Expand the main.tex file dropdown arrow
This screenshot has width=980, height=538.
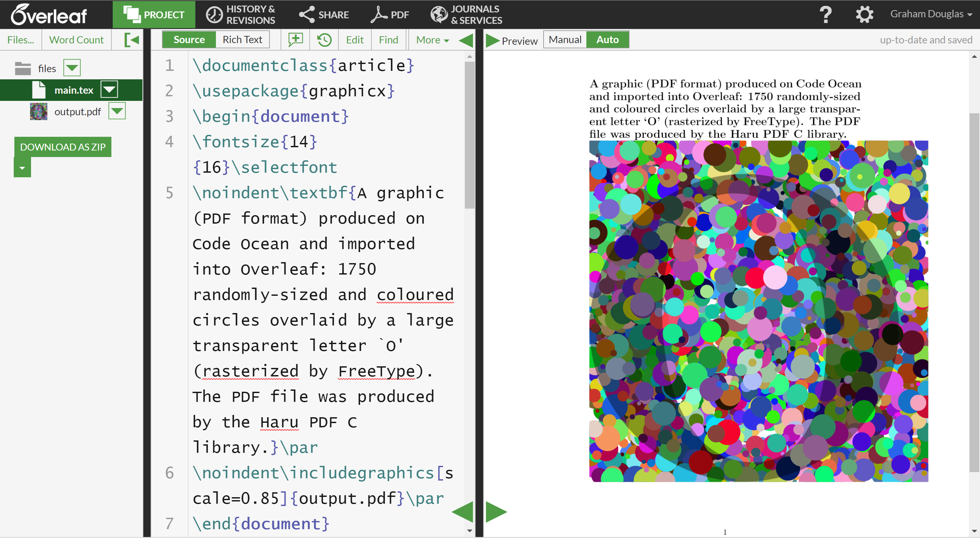pyautogui.click(x=109, y=90)
